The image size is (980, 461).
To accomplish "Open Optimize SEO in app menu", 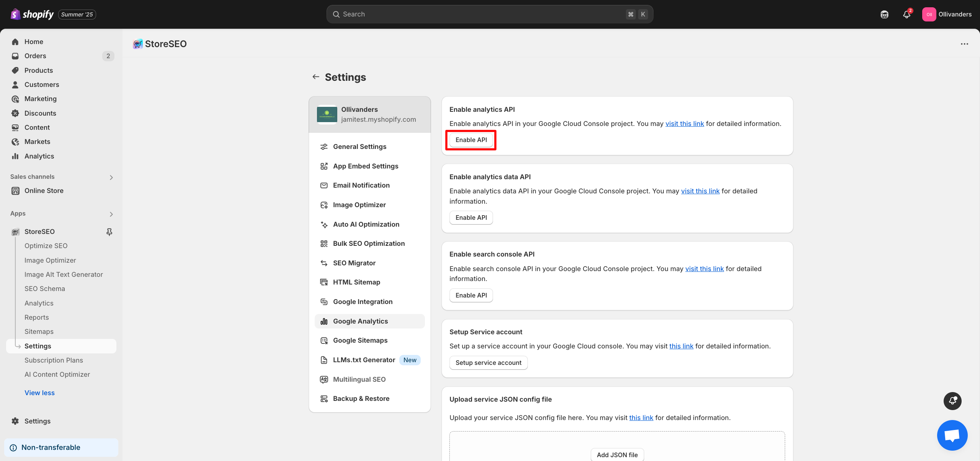I will pyautogui.click(x=46, y=246).
